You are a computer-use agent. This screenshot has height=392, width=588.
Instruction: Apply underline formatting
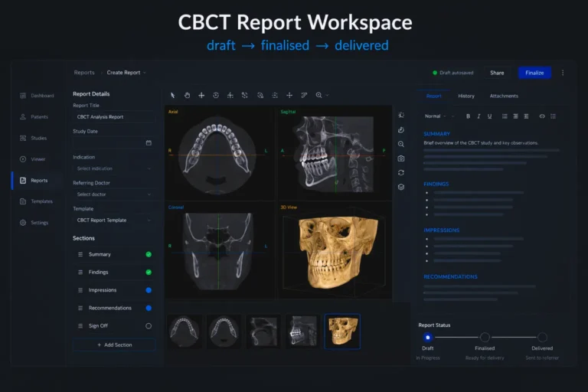point(489,116)
